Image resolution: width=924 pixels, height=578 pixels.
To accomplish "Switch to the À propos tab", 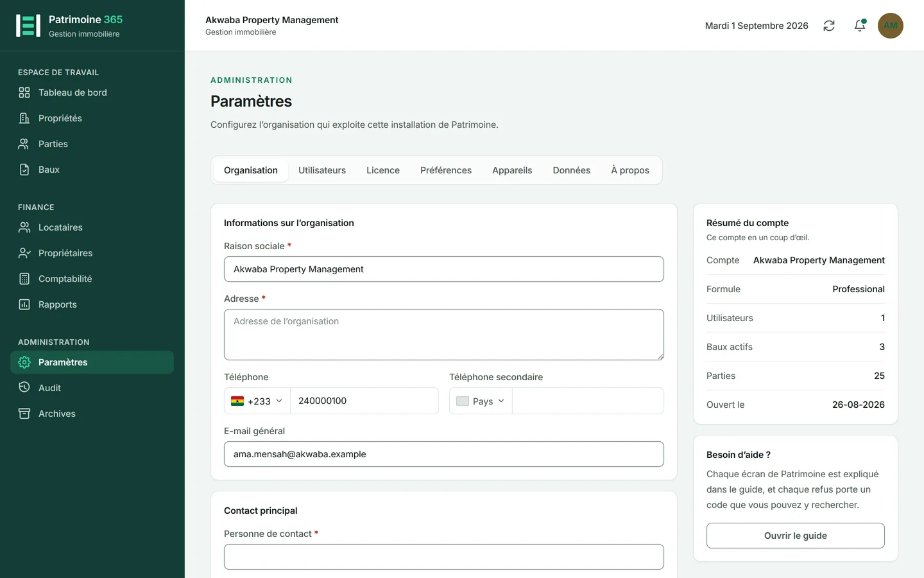I will point(630,170).
